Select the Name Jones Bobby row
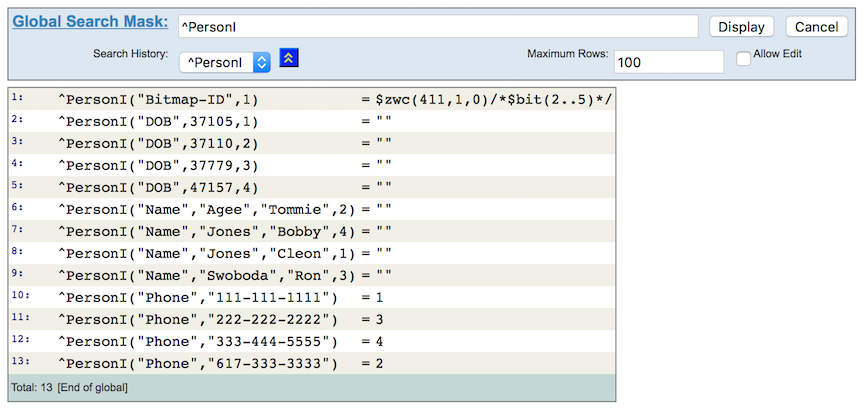The width and height of the screenshot is (864, 412). click(x=312, y=231)
